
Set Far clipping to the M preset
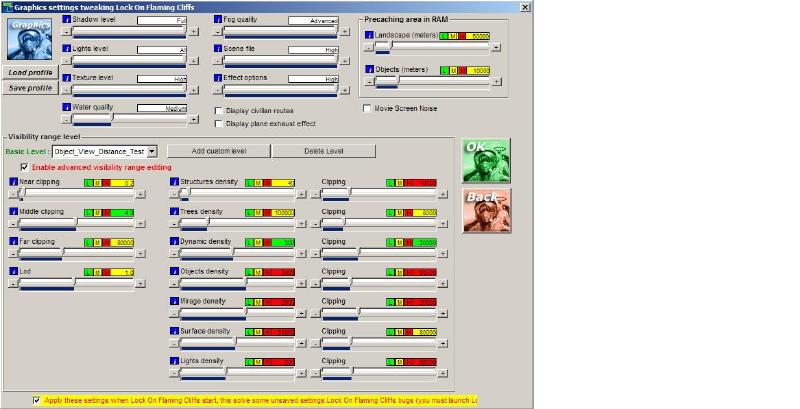coord(97,243)
